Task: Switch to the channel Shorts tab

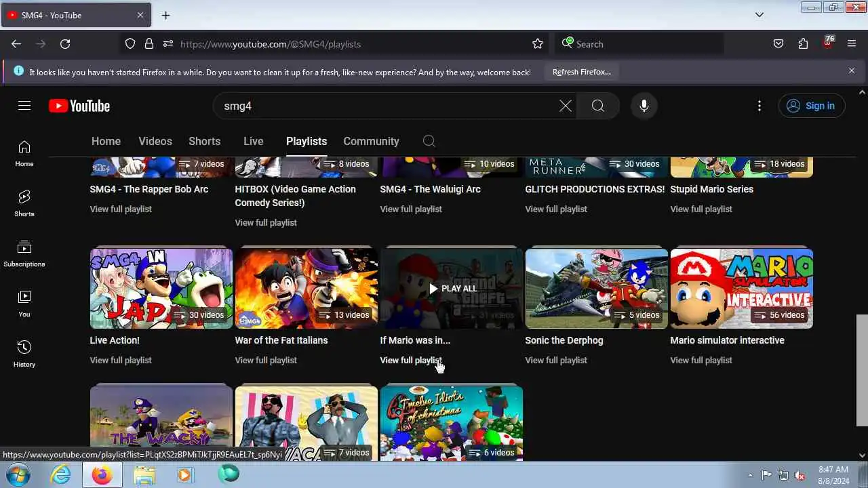Action: pos(204,141)
